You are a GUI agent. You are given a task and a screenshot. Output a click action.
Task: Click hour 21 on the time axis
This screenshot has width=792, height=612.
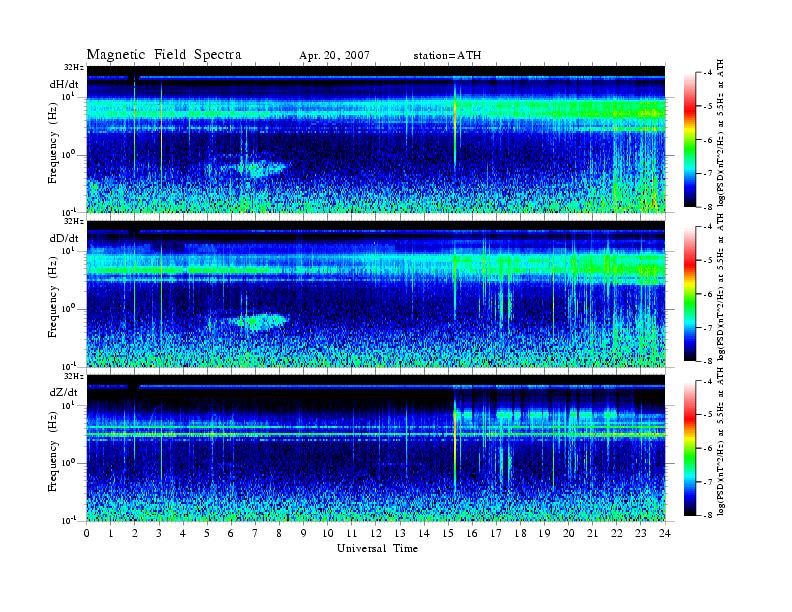pyautogui.click(x=592, y=534)
